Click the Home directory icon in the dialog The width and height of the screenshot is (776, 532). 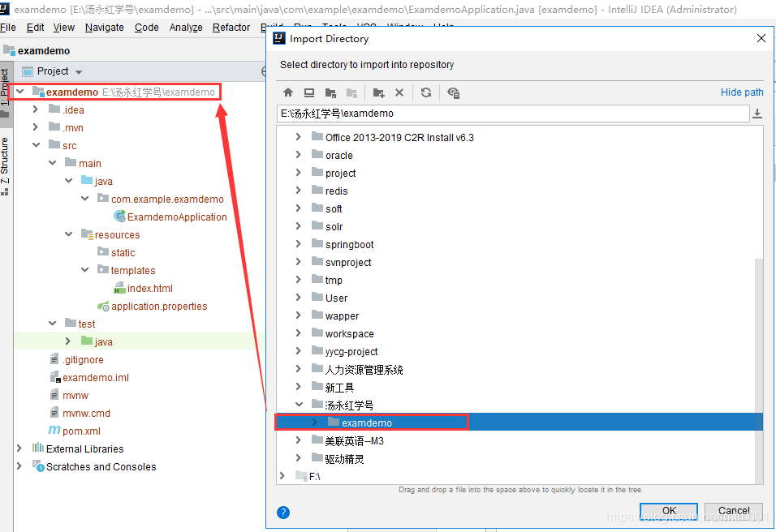coord(288,92)
